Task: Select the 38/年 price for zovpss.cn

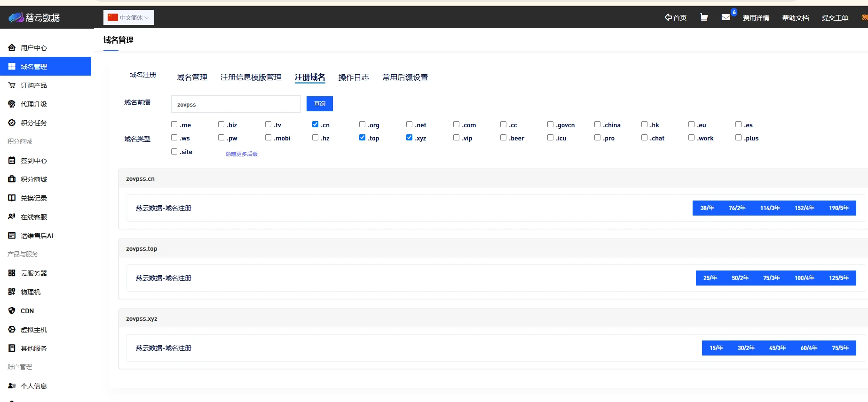Action: click(x=707, y=208)
